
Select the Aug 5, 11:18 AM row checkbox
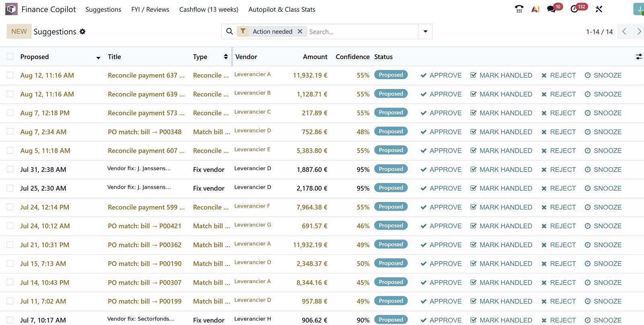pos(10,150)
